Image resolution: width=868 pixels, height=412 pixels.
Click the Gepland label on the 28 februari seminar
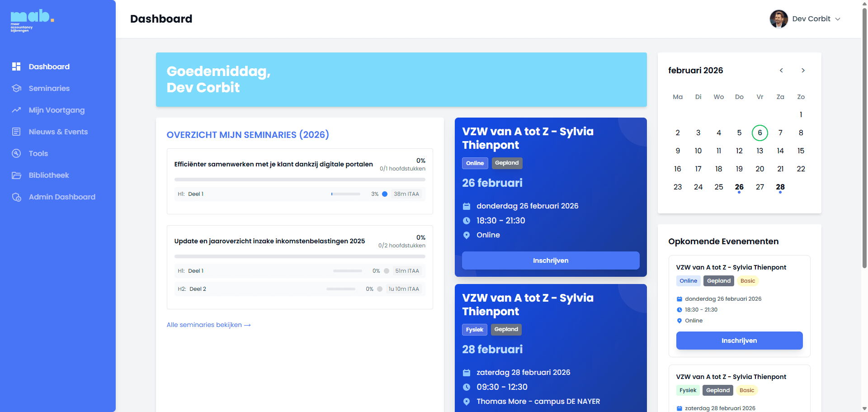[506, 329]
